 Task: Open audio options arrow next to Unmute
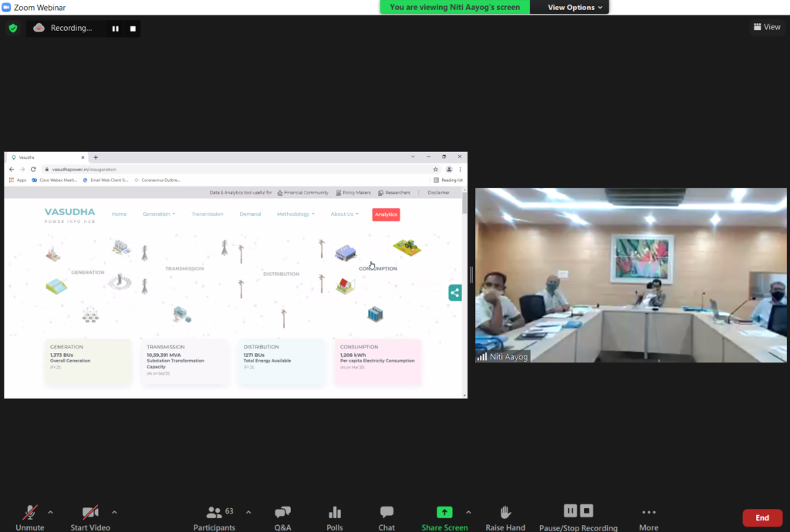(x=50, y=513)
